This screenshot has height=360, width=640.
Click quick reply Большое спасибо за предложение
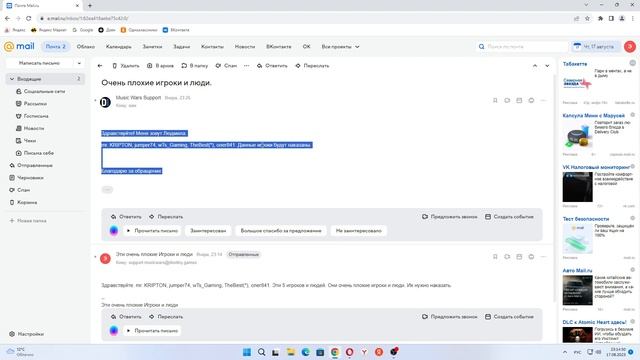(x=281, y=231)
